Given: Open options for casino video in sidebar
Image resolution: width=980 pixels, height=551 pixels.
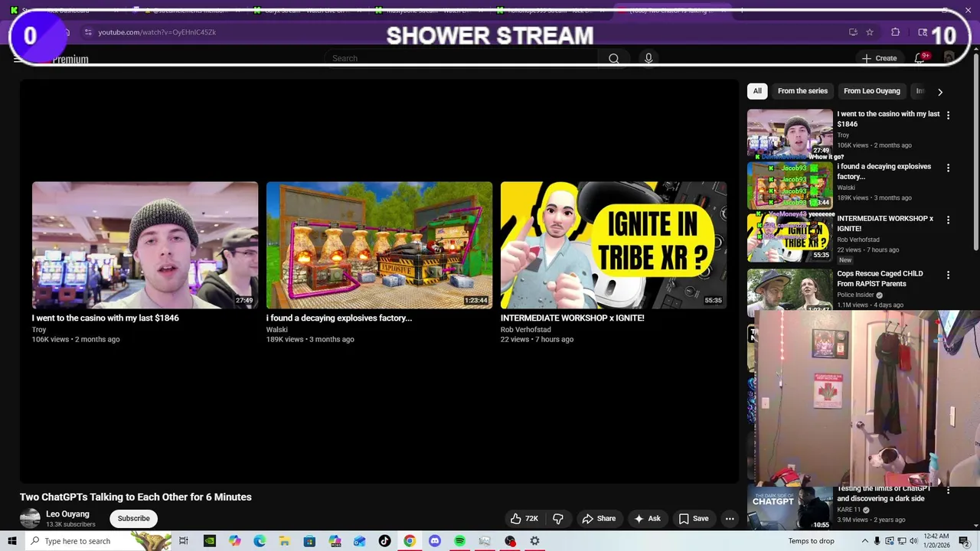Looking at the screenshot, I should click(x=948, y=116).
